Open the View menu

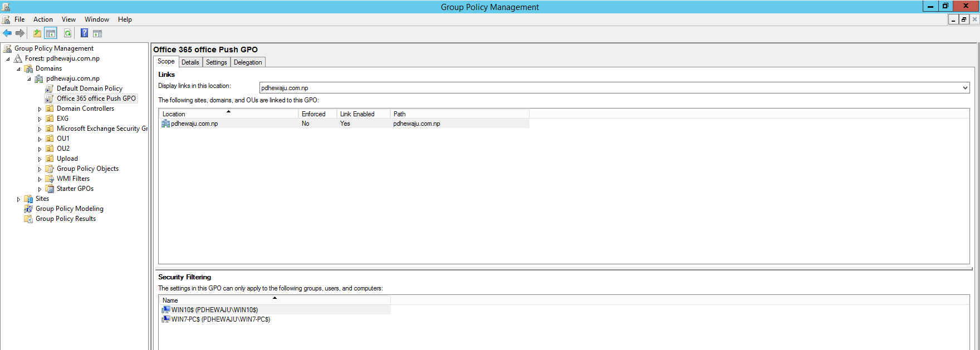68,19
